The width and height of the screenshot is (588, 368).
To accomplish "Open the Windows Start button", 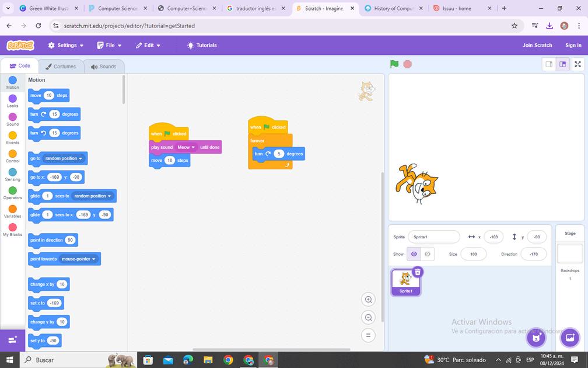I will click(x=9, y=360).
